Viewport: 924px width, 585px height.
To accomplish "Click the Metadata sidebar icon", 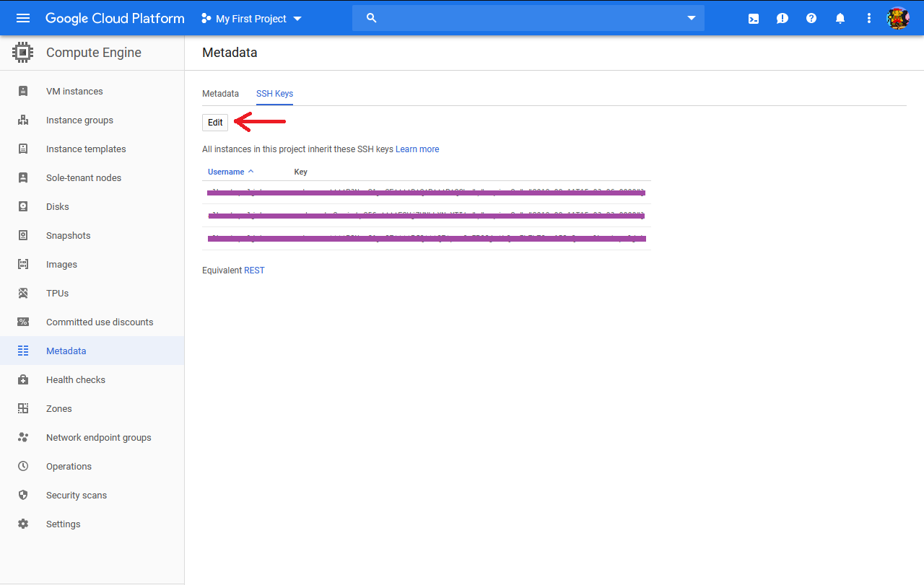I will [x=23, y=351].
